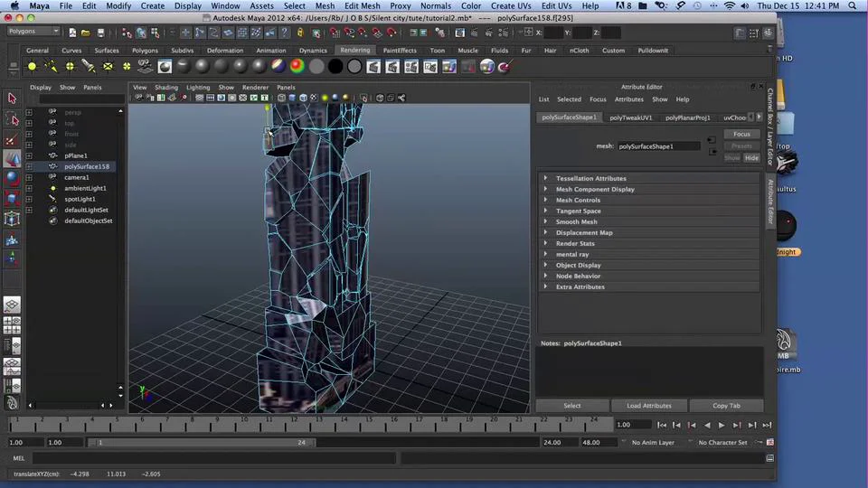Viewport: 868px width, 488px height.
Task: Create an ambient light from the Rendering shelf
Action: coord(33,67)
